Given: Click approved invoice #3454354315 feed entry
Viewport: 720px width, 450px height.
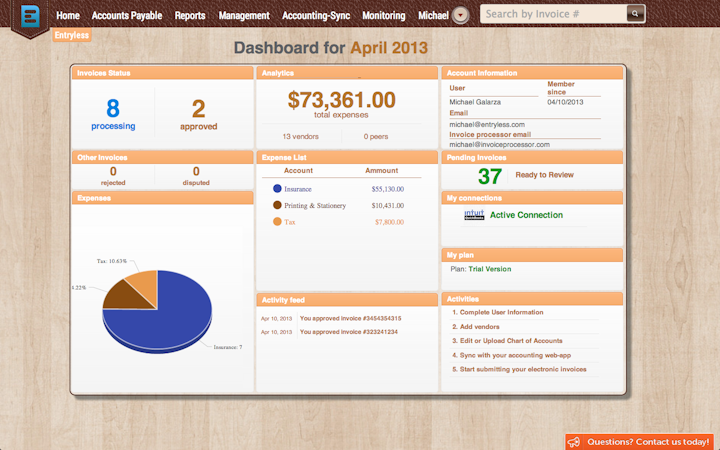Looking at the screenshot, I should point(350,318).
